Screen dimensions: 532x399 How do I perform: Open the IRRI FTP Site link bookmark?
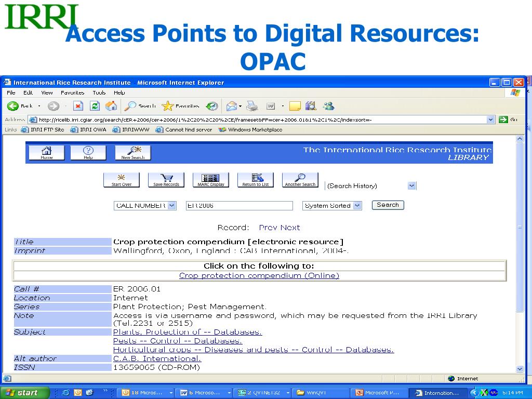pyautogui.click(x=43, y=129)
